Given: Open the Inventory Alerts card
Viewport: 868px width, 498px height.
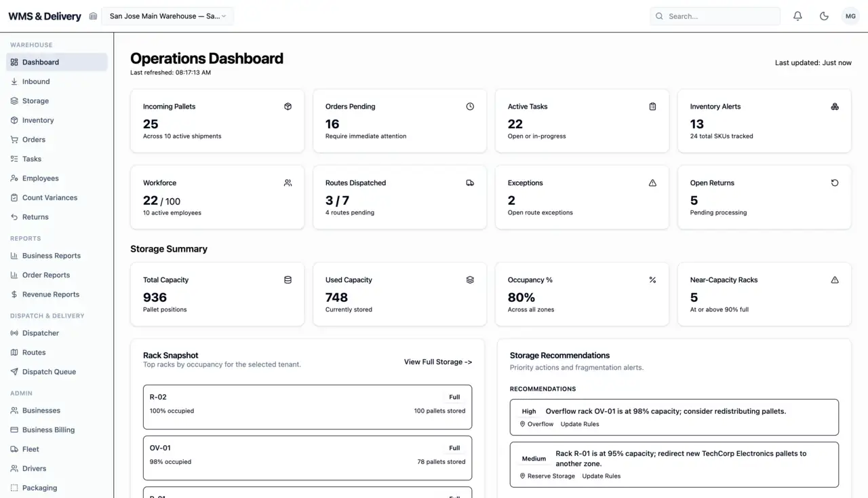Looking at the screenshot, I should tap(764, 121).
